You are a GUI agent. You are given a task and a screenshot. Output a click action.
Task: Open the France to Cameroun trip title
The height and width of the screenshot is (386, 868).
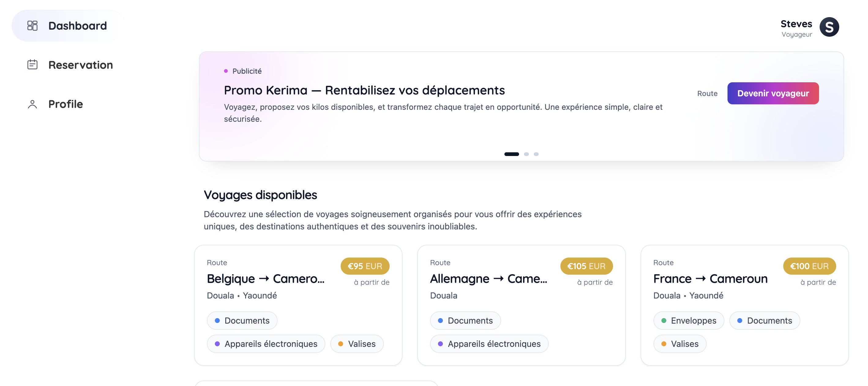(710, 279)
